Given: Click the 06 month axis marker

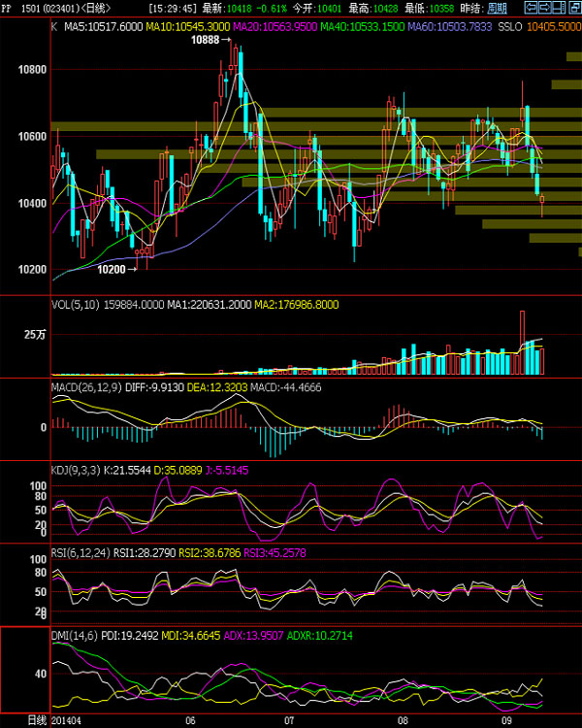Looking at the screenshot, I should coord(190,720).
